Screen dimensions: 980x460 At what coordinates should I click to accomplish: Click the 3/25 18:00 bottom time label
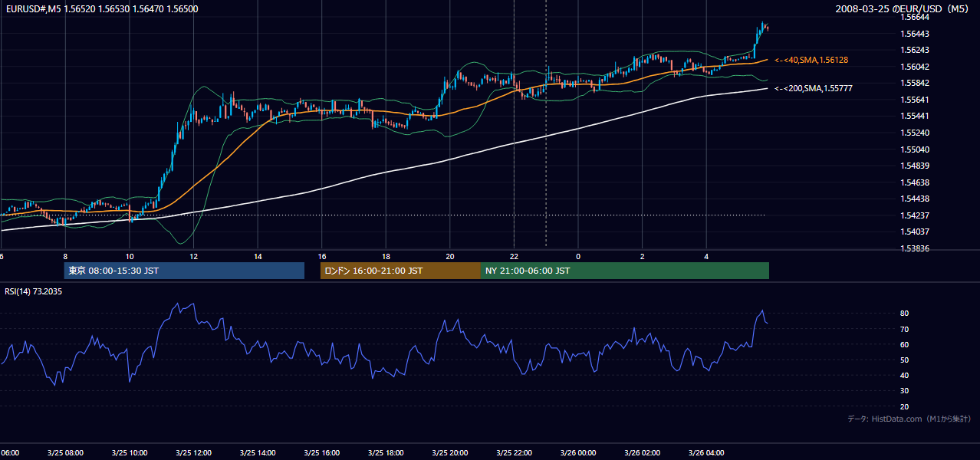point(386,452)
